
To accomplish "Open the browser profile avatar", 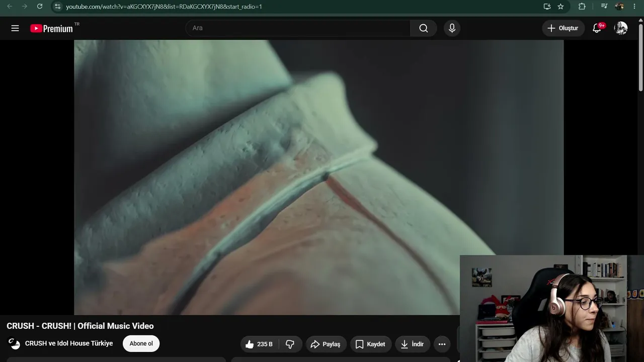I will tap(619, 7).
